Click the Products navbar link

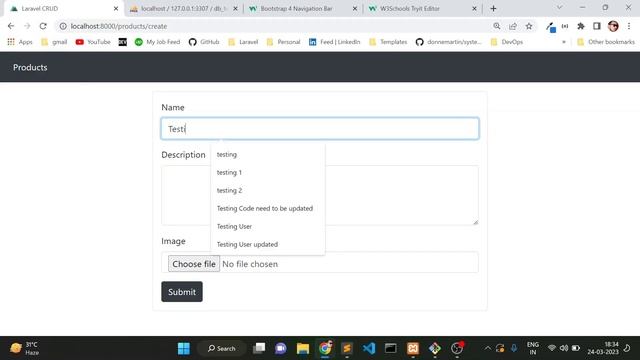click(30, 67)
